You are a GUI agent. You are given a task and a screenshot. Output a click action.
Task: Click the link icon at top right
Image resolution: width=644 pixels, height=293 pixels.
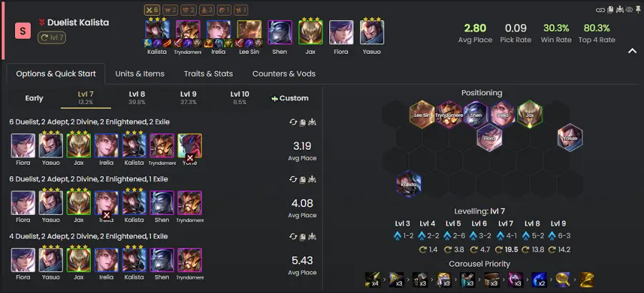point(599,9)
